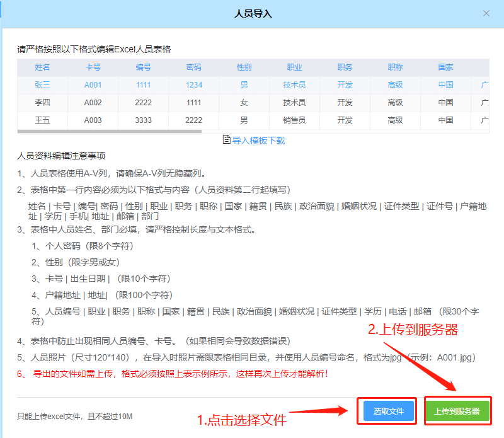Click the 性别 column header
This screenshot has width=504, height=438.
pyautogui.click(x=244, y=67)
